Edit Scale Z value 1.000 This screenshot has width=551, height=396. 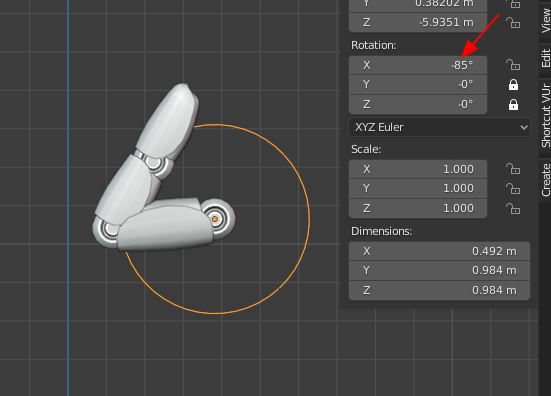coord(418,208)
